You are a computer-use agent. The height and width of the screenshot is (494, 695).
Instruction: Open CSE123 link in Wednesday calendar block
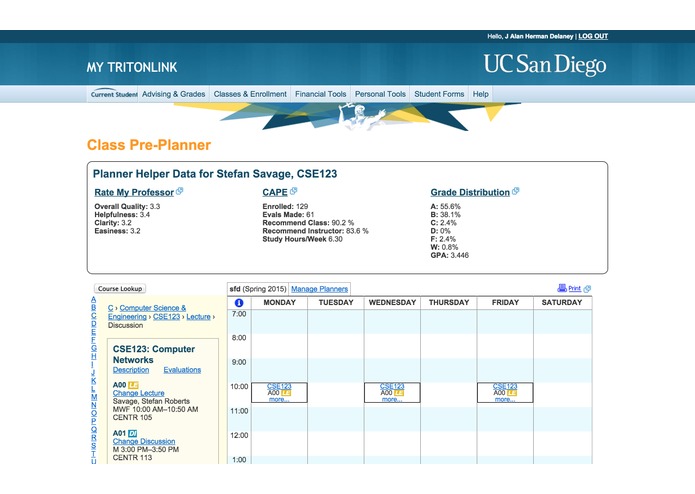click(392, 386)
